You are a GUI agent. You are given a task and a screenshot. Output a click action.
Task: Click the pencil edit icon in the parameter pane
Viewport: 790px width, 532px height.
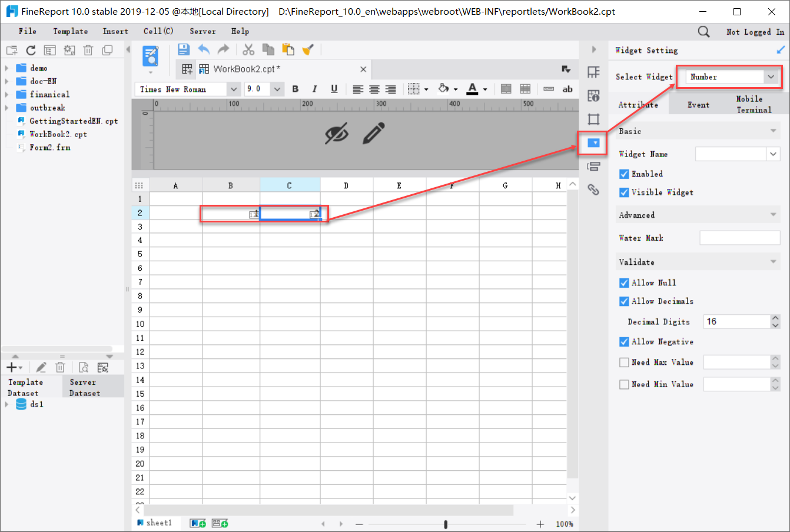[373, 133]
